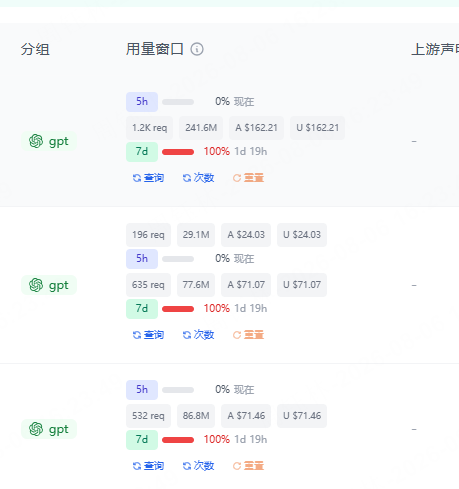Image resolution: width=459 pixels, height=489 pixels.
Task: Click the A $162.21 cost badge
Action: 256,128
